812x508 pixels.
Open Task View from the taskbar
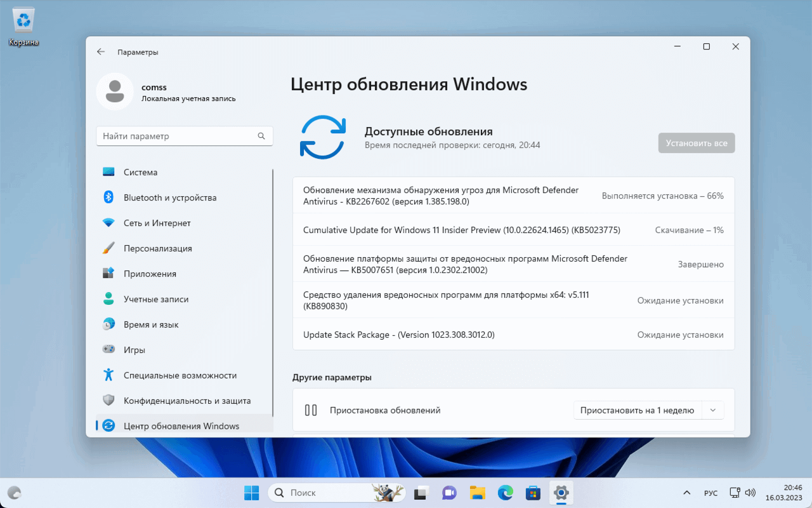(x=421, y=493)
